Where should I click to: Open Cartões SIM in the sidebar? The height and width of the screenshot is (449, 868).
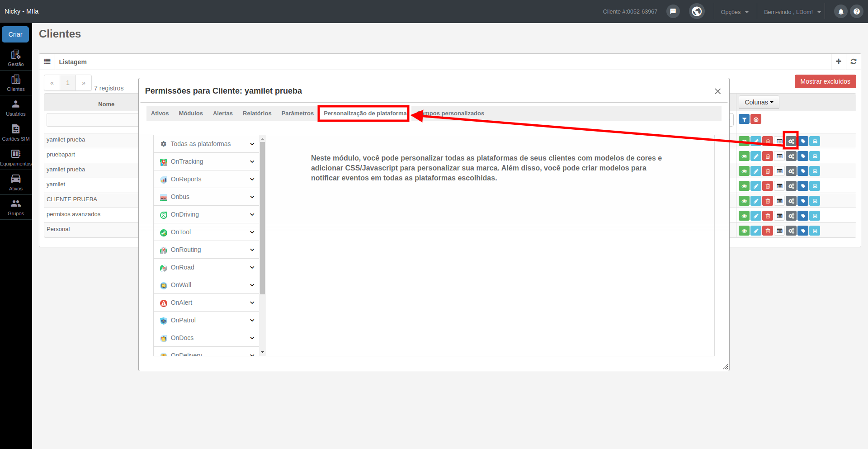point(16,132)
